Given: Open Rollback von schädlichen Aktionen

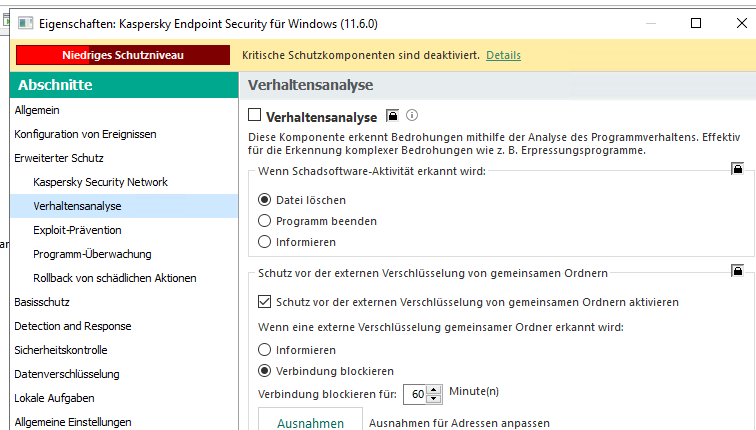Looking at the screenshot, I should tap(114, 278).
